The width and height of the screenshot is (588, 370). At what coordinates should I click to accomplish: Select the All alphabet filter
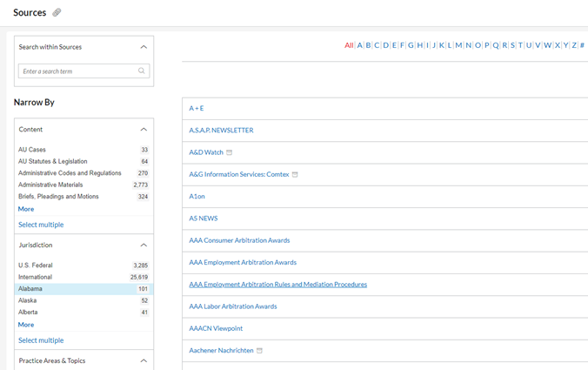pos(349,45)
